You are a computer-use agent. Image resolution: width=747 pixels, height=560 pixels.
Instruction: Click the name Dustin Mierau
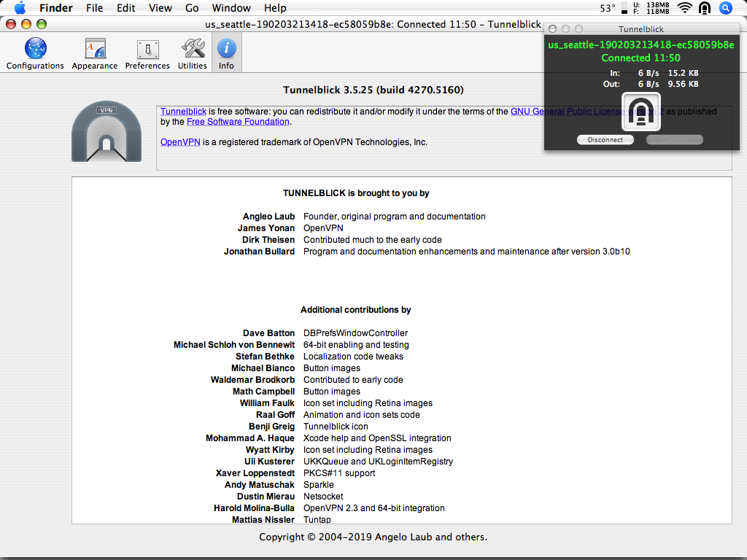click(x=266, y=496)
